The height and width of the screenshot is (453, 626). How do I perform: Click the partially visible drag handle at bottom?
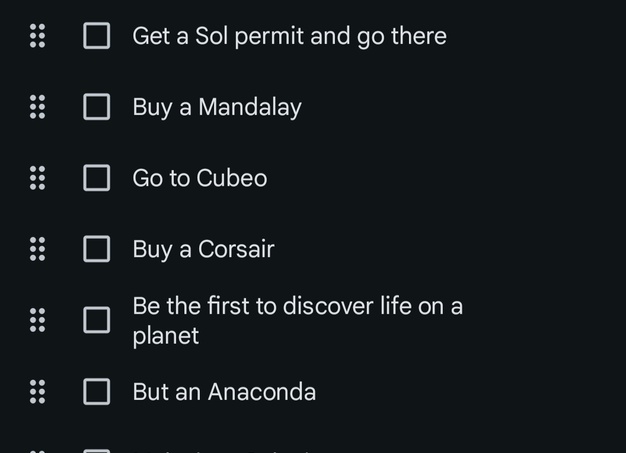coord(38,451)
